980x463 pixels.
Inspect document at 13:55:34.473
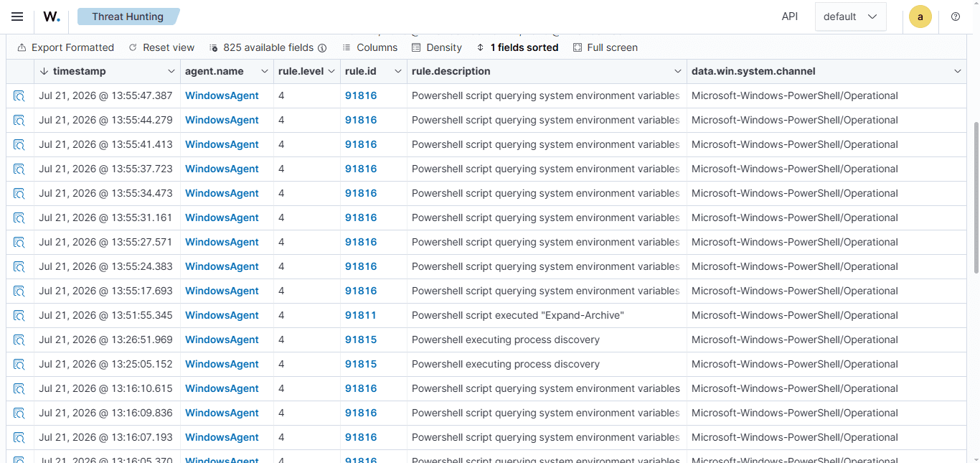pyautogui.click(x=19, y=193)
